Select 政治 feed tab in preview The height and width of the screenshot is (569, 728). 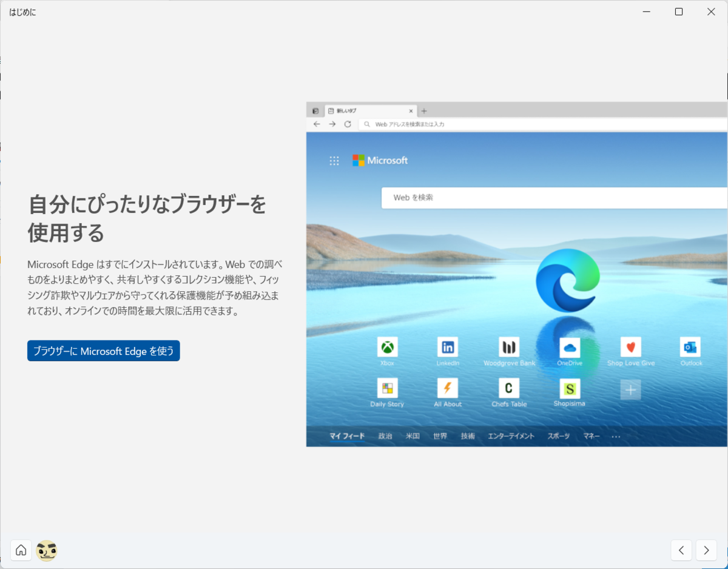(x=385, y=436)
